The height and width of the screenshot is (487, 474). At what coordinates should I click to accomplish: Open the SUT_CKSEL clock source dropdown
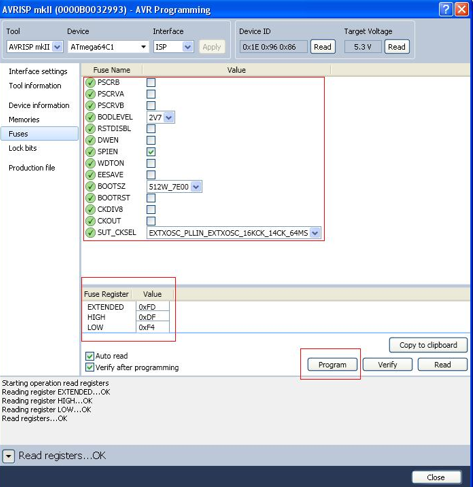[x=234, y=233]
